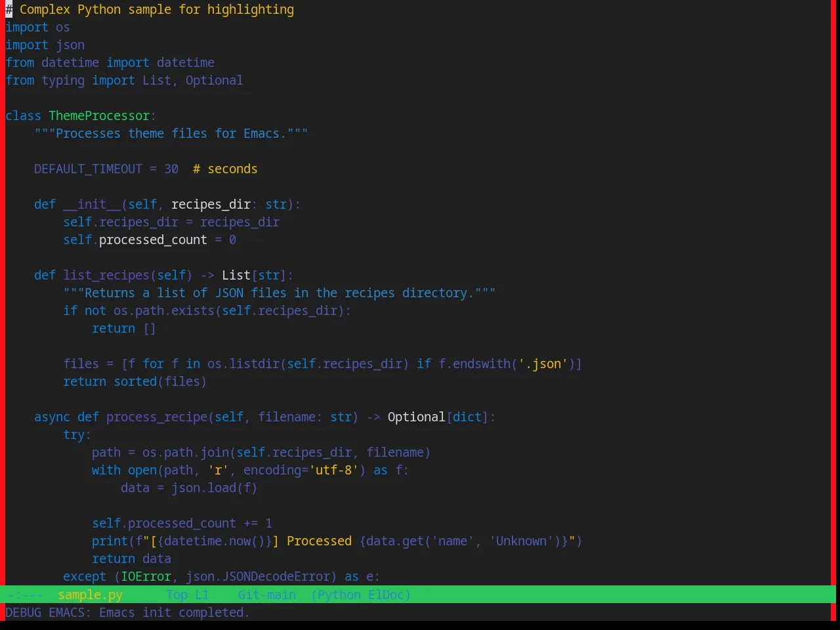Viewport: 840px width, 630px height.
Task: Click the Python major mode label
Action: (339, 595)
